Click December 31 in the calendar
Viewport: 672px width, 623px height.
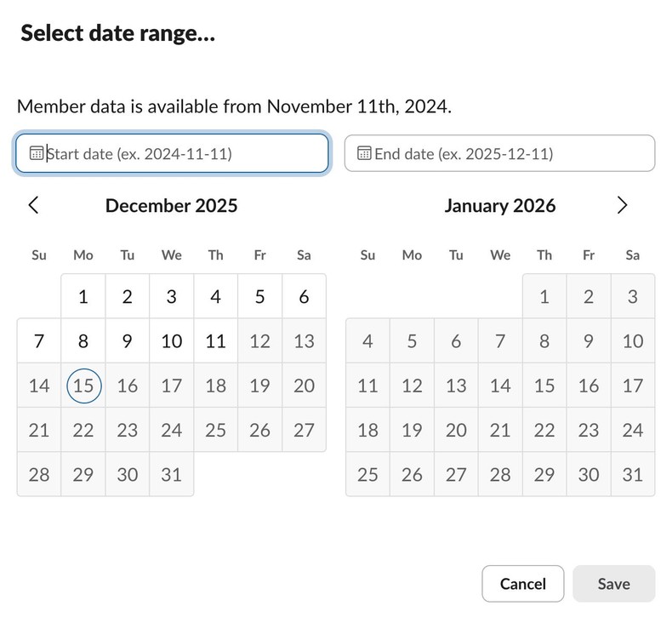pos(172,474)
